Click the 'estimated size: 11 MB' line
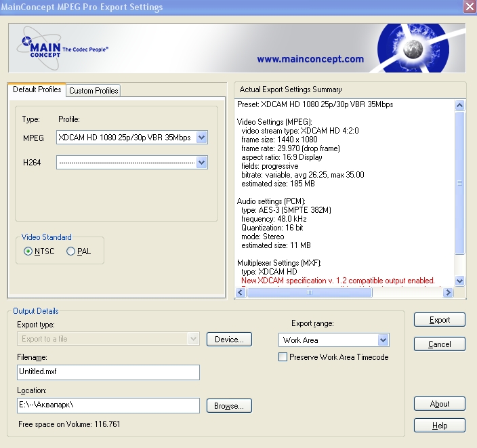Image resolution: width=477 pixels, height=448 pixels. 276,245
